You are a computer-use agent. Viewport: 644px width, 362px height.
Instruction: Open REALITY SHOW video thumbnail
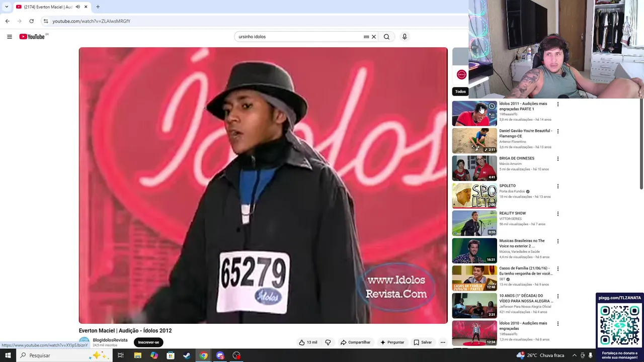click(474, 223)
